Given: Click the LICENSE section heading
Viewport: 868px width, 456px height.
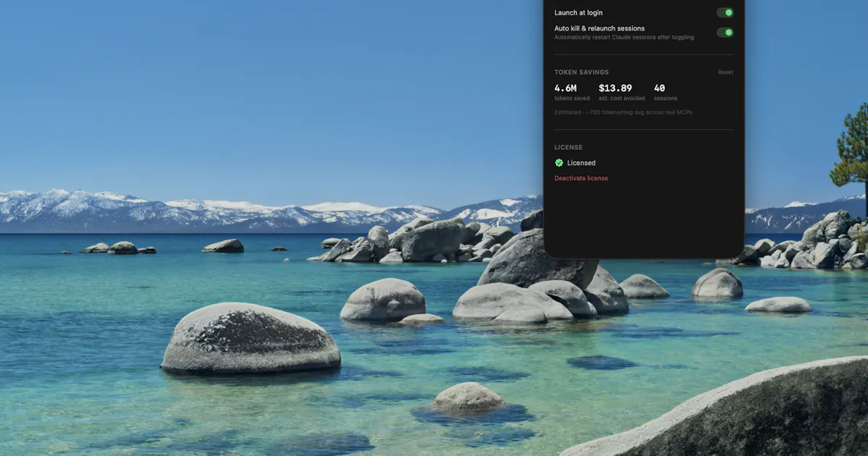Looking at the screenshot, I should pos(569,148).
